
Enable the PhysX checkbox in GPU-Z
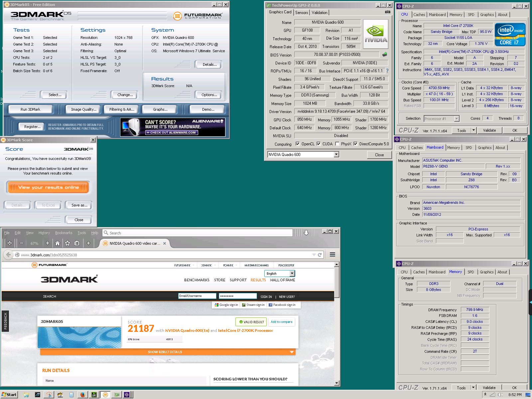[x=337, y=144]
